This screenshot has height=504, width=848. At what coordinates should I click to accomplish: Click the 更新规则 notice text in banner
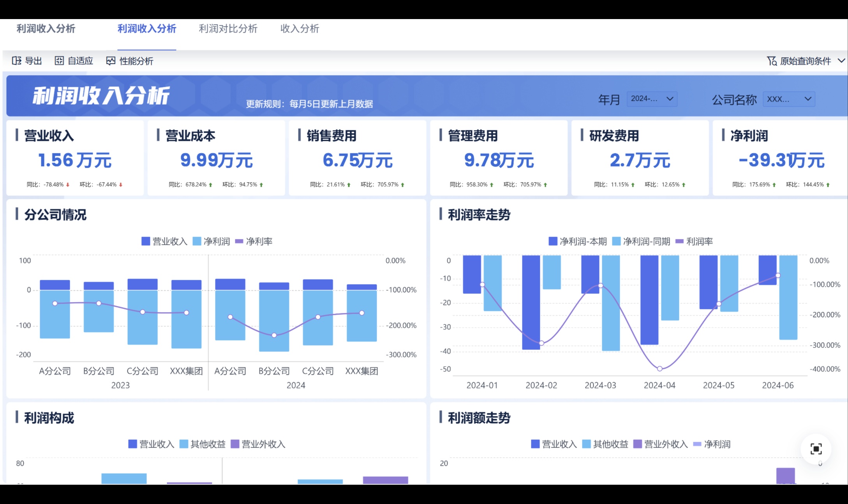point(309,104)
